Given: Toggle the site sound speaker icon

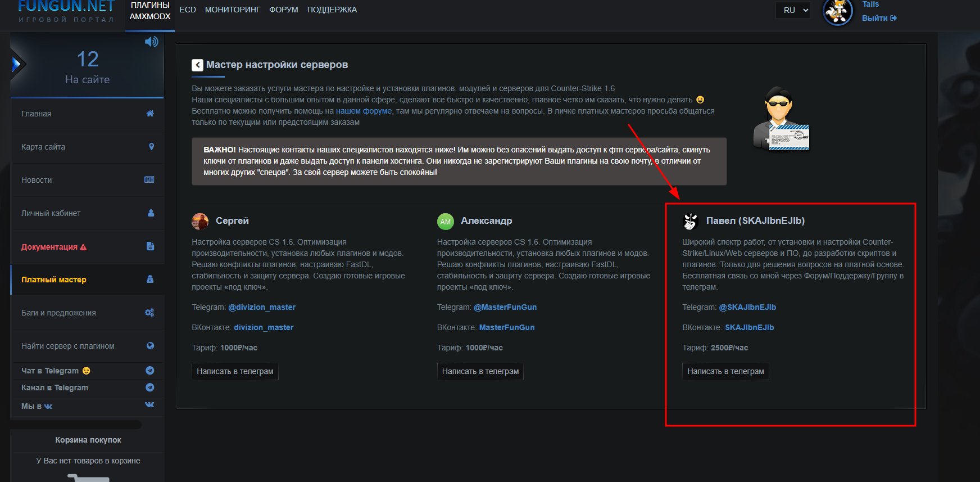Looking at the screenshot, I should pos(151,42).
